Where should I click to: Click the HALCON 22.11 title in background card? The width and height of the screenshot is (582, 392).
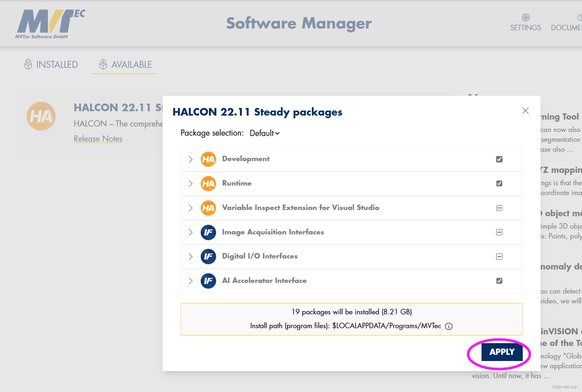pos(118,108)
